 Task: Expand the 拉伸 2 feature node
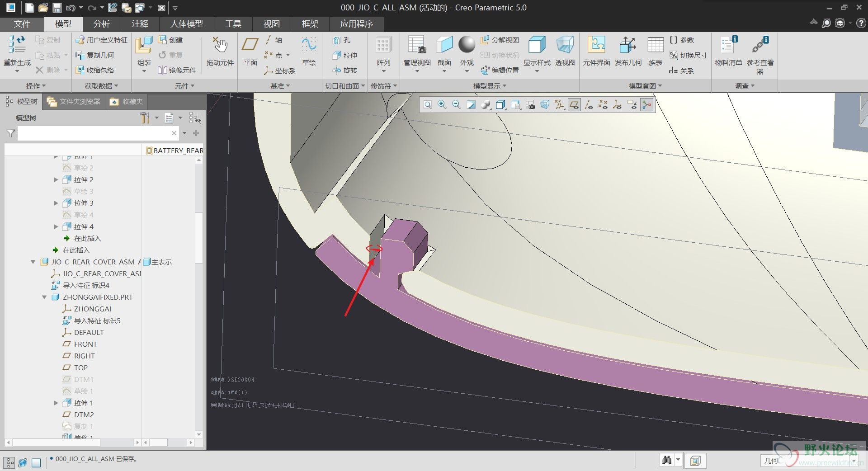pos(56,180)
